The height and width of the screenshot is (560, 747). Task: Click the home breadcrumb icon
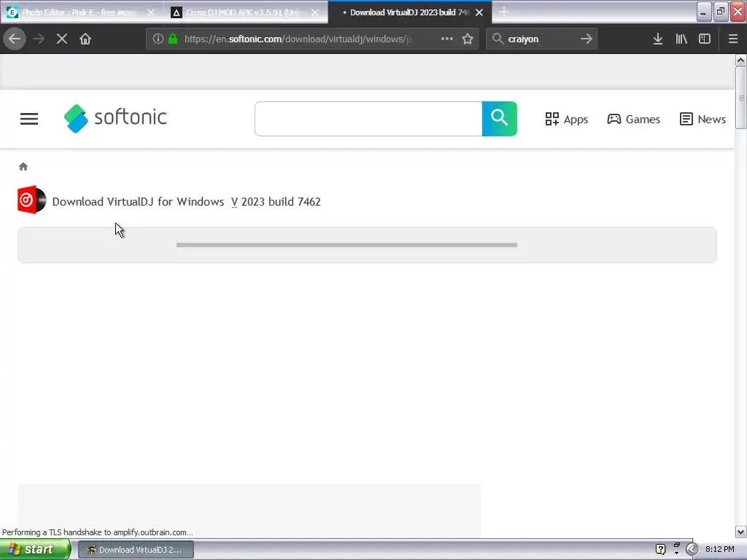(x=23, y=167)
